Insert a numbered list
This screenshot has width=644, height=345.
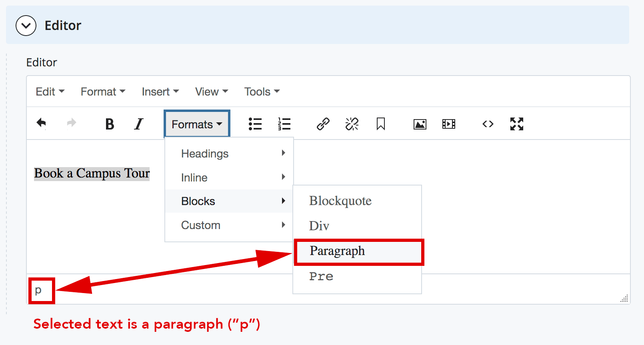[x=284, y=124]
